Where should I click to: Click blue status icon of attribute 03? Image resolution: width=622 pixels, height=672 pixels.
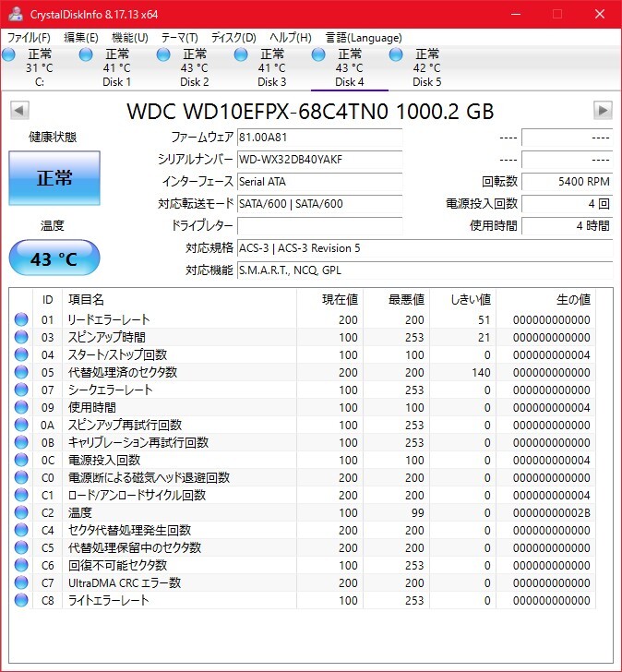pos(21,337)
